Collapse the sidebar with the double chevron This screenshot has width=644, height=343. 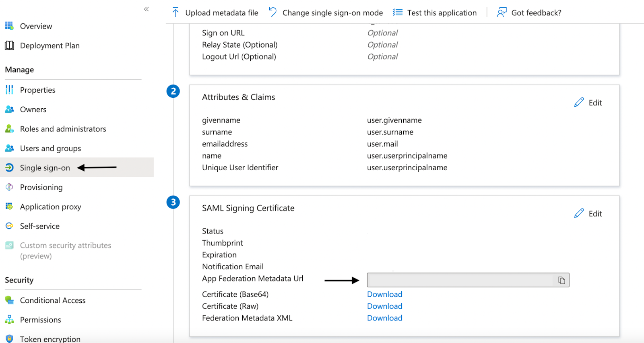[147, 9]
